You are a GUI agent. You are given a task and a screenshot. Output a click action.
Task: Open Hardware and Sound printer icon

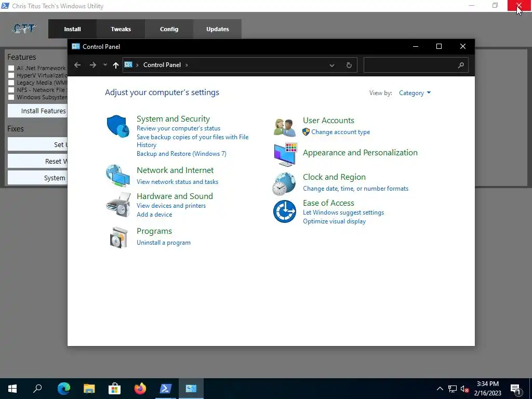(x=118, y=205)
